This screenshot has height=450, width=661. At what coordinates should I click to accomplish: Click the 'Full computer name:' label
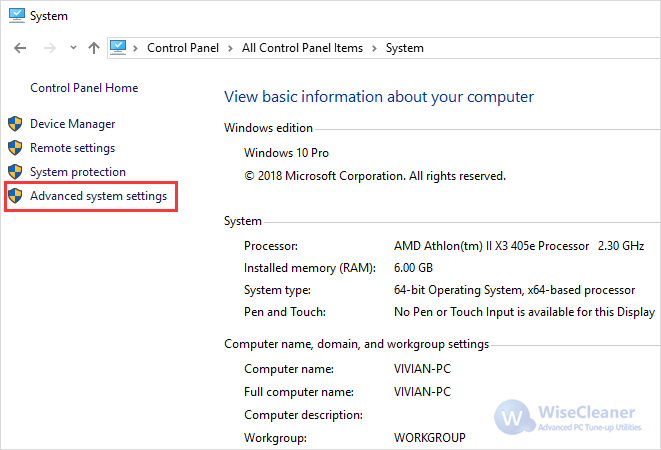point(299,392)
